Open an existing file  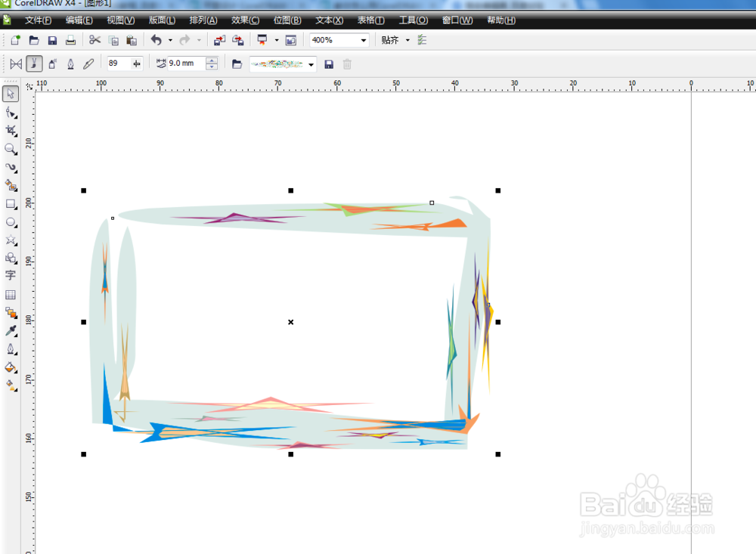click(34, 40)
